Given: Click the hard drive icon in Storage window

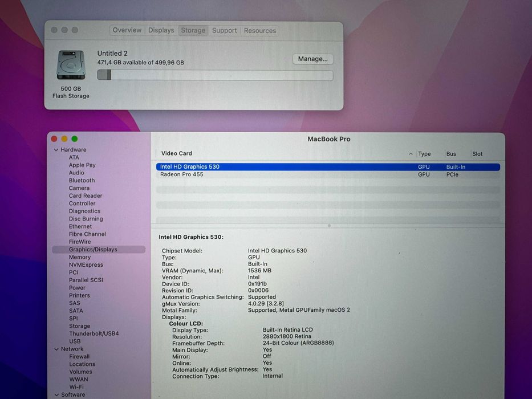Looking at the screenshot, I should 71,65.
